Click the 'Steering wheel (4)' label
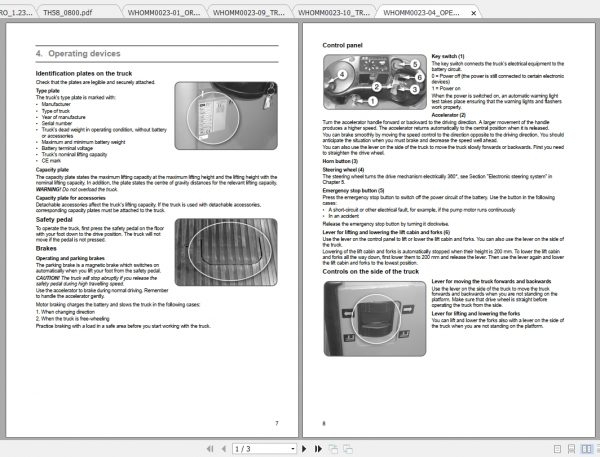 [343, 170]
